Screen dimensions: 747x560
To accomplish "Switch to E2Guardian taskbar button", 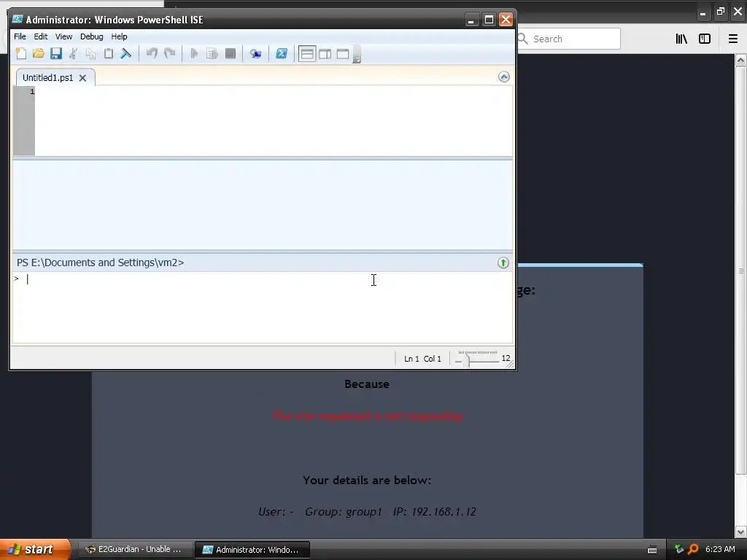I will tap(135, 550).
